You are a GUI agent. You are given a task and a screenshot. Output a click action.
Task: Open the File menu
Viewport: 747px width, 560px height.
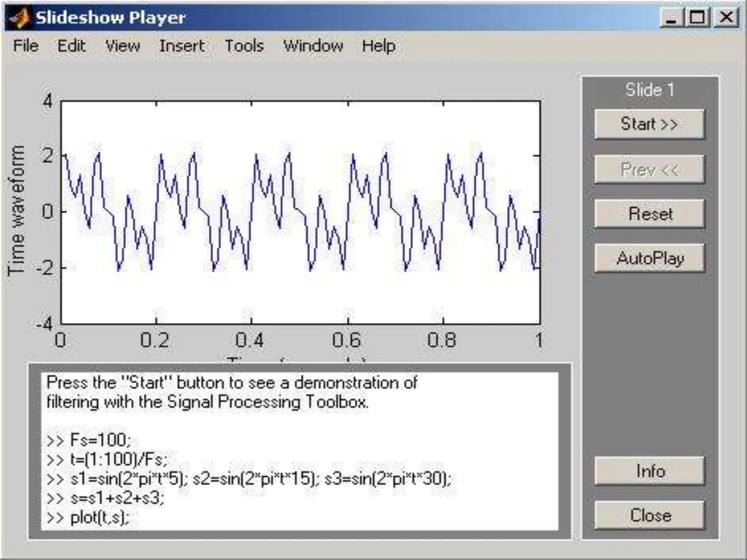[26, 46]
